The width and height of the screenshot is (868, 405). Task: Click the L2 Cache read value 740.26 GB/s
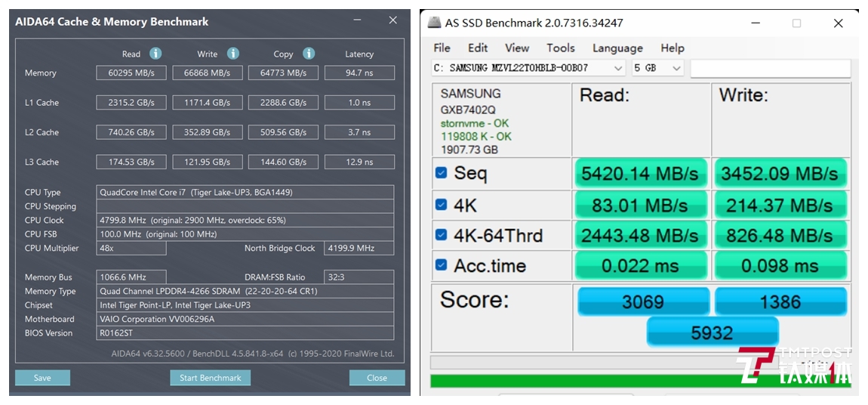[131, 132]
